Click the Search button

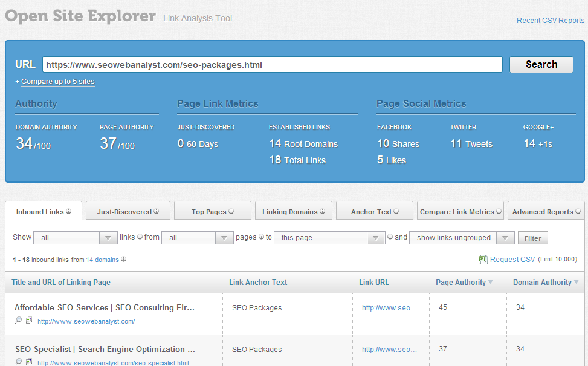point(541,65)
